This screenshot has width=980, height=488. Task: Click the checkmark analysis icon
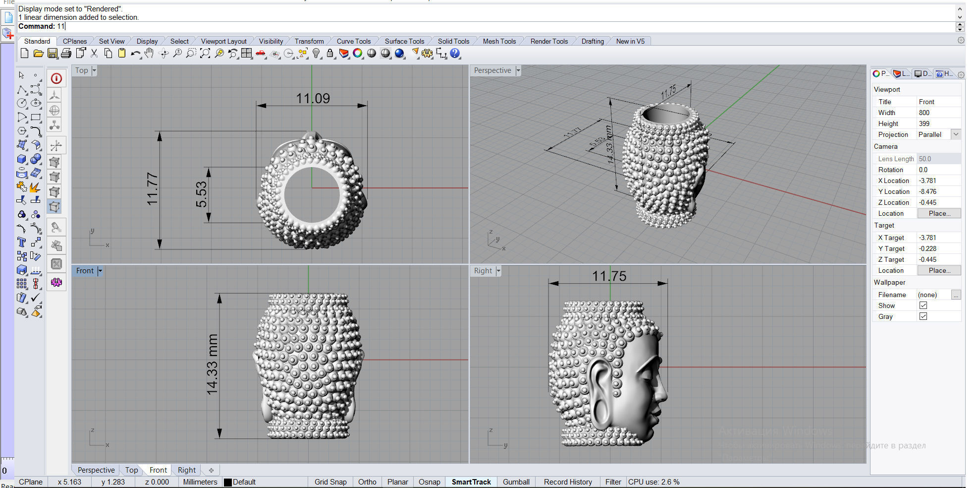pyautogui.click(x=36, y=298)
